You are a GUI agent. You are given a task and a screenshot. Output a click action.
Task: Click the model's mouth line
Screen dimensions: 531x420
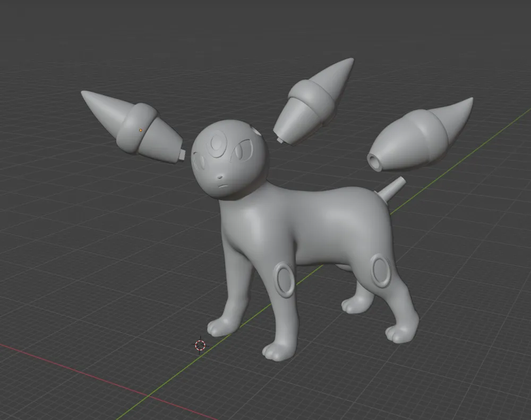pyautogui.click(x=224, y=186)
